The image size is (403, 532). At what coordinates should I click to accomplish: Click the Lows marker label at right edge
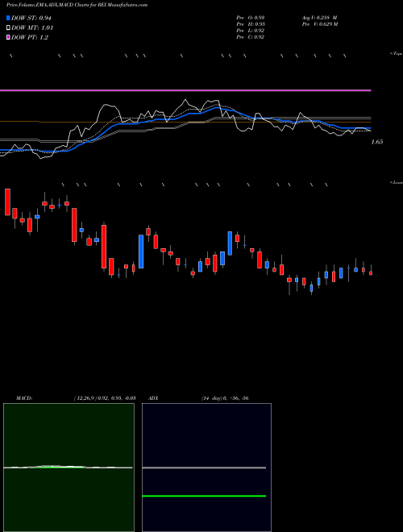[397, 182]
